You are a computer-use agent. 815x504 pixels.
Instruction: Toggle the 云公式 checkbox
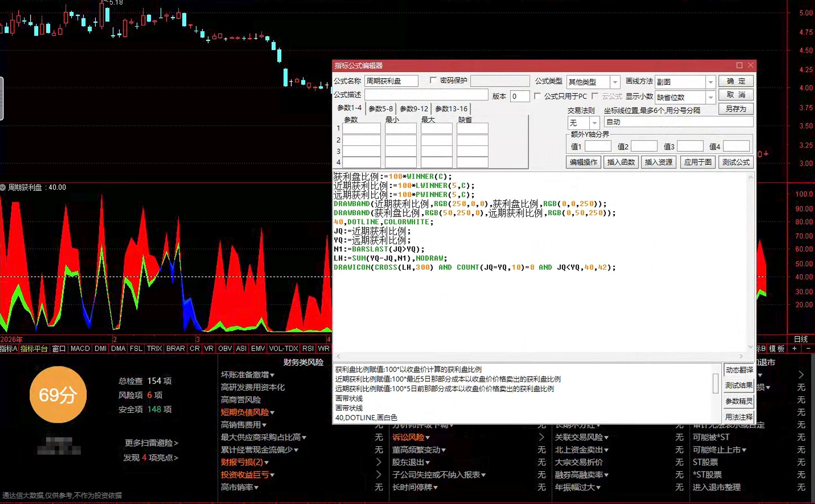pyautogui.click(x=595, y=96)
